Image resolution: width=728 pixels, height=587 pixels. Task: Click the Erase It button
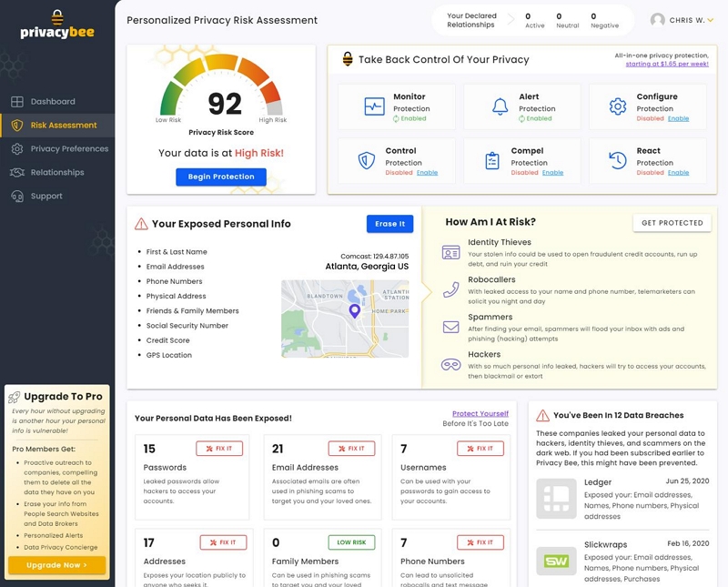click(x=390, y=224)
